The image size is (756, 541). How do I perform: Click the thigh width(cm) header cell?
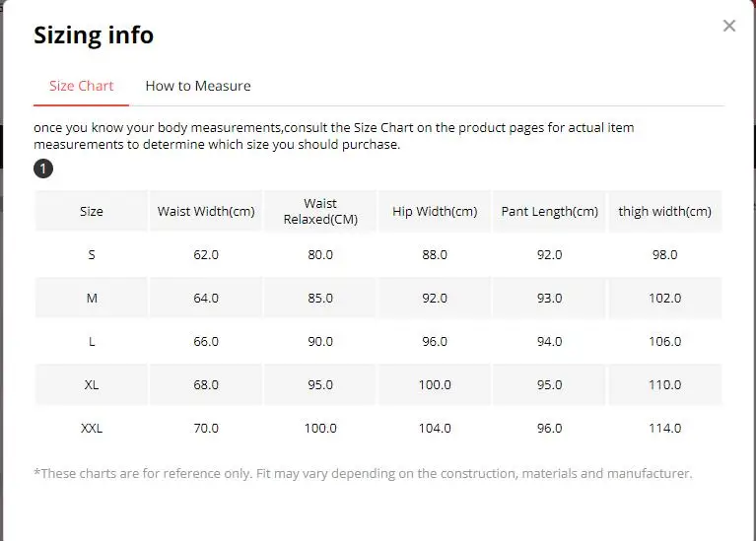coord(664,211)
